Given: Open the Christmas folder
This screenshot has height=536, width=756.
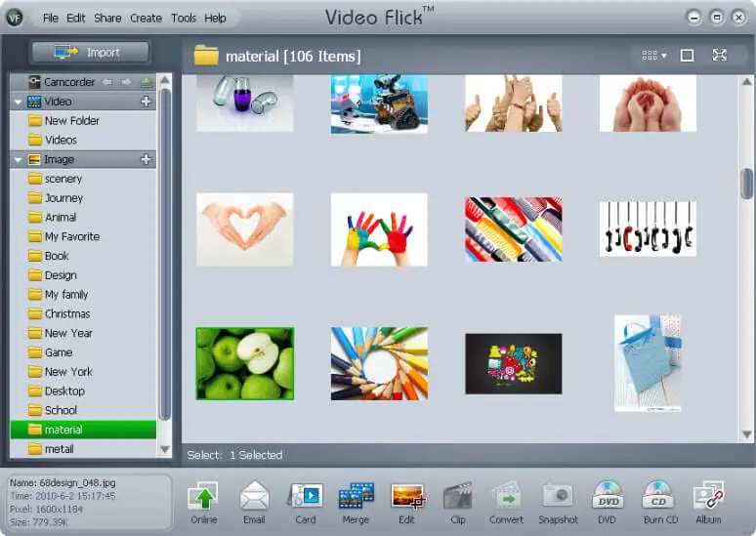Looking at the screenshot, I should coord(83,313).
